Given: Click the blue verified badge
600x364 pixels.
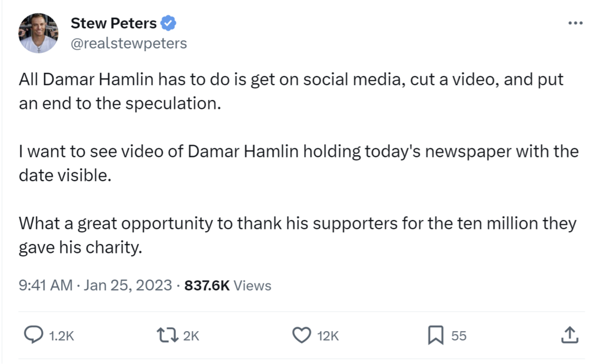Looking at the screenshot, I should click(168, 24).
